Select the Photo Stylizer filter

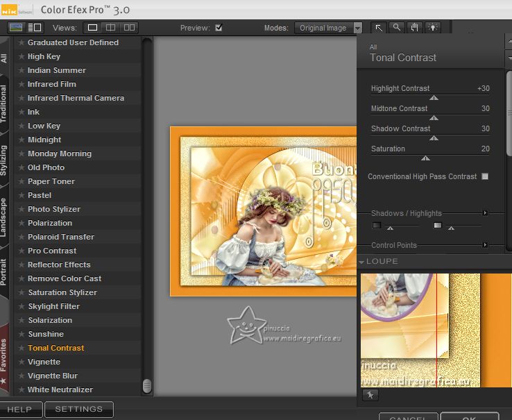(54, 209)
